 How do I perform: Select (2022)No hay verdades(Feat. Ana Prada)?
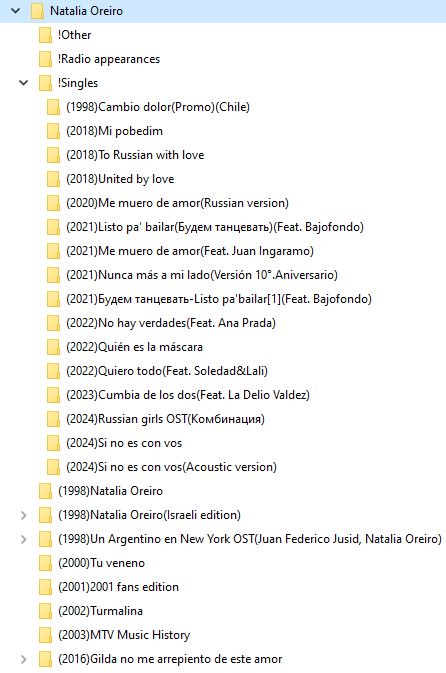(x=170, y=323)
